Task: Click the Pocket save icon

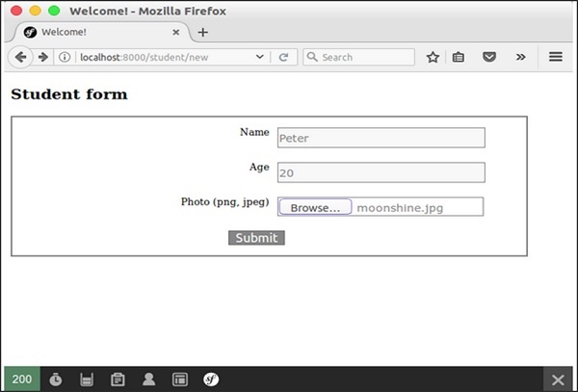Action: coord(489,57)
